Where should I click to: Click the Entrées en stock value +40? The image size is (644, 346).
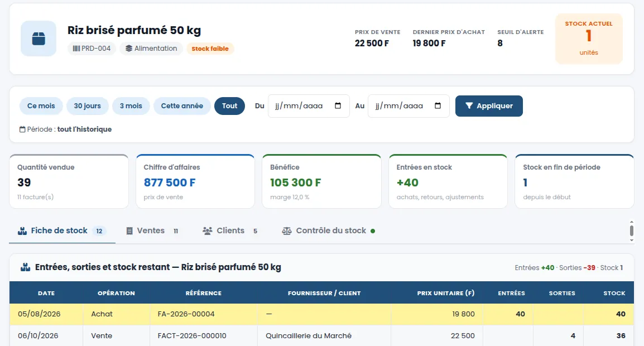(x=407, y=182)
